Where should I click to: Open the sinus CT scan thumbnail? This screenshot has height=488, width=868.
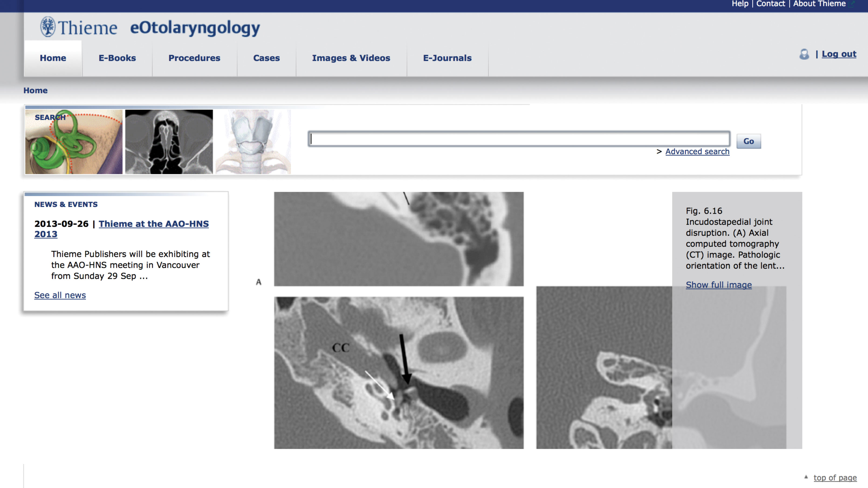tap(169, 142)
